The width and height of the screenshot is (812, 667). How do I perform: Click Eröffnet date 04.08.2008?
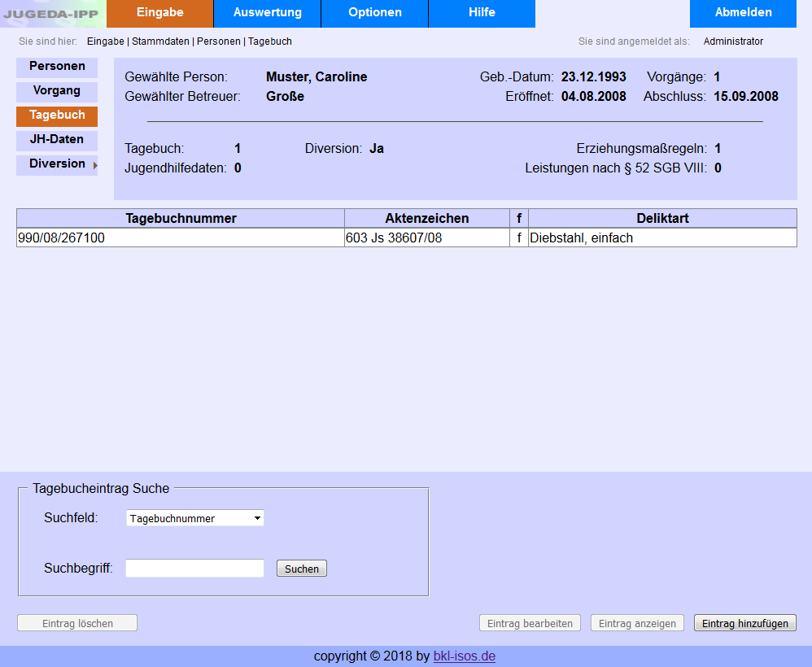pos(593,96)
